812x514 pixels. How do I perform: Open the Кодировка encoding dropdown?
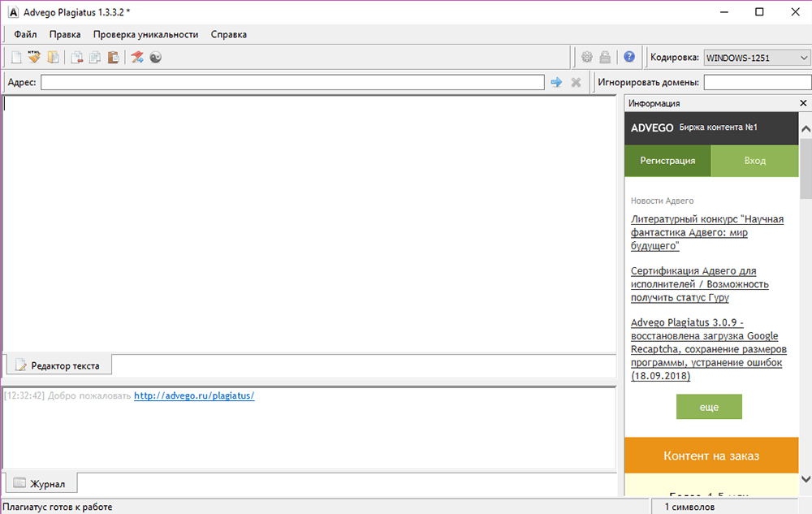pyautogui.click(x=757, y=58)
